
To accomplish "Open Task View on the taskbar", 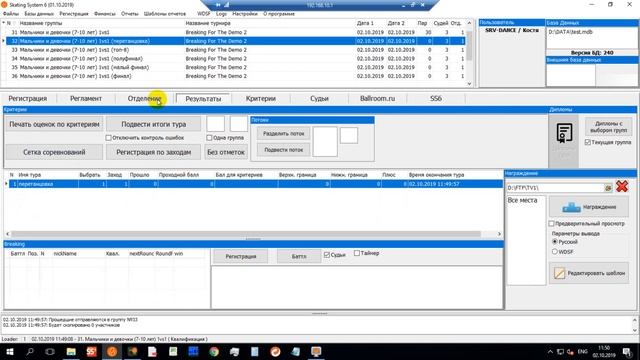I will (x=50, y=351).
